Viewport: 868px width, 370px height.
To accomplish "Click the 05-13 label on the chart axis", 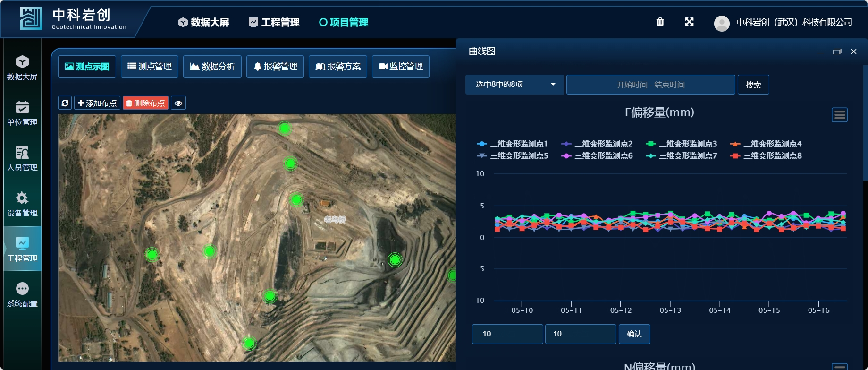I will [x=670, y=310].
